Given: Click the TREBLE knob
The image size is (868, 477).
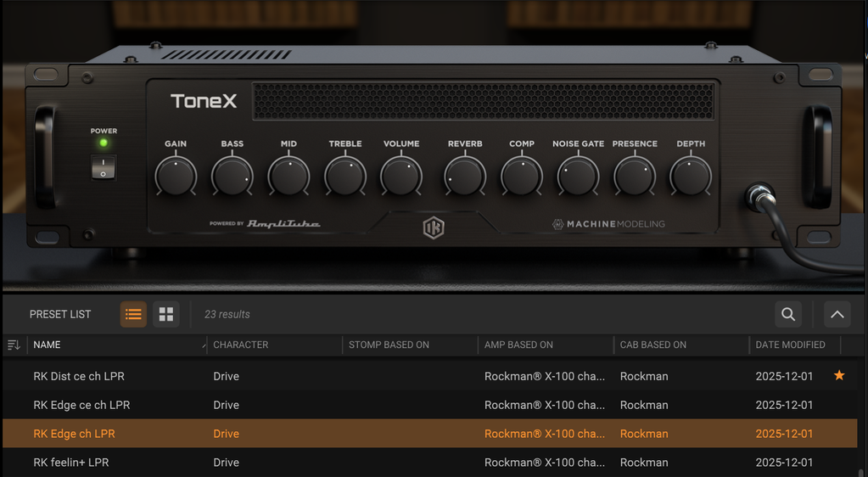Looking at the screenshot, I should click(344, 177).
